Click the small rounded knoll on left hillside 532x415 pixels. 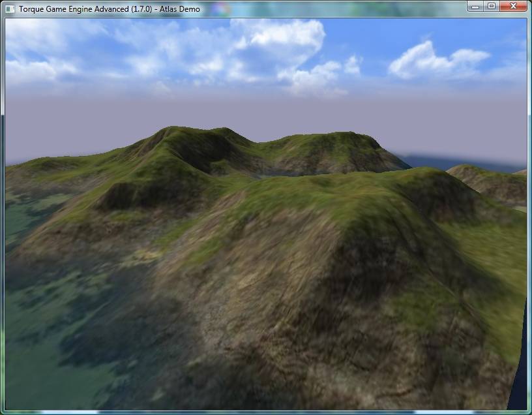click(x=130, y=192)
